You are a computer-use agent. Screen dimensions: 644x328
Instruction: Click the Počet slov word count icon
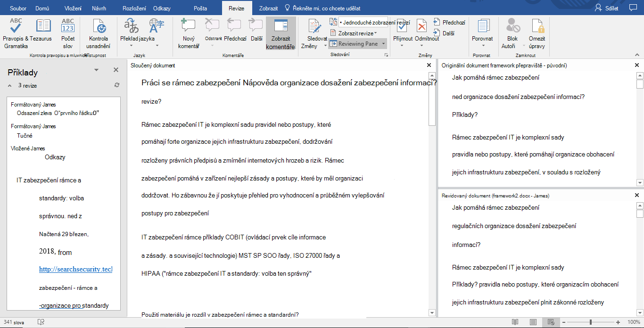coord(68,34)
